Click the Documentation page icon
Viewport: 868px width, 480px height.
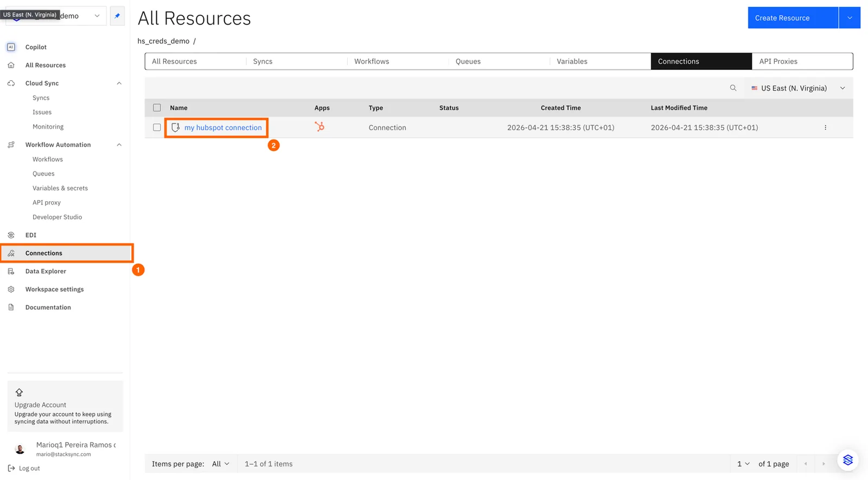pyautogui.click(x=11, y=308)
